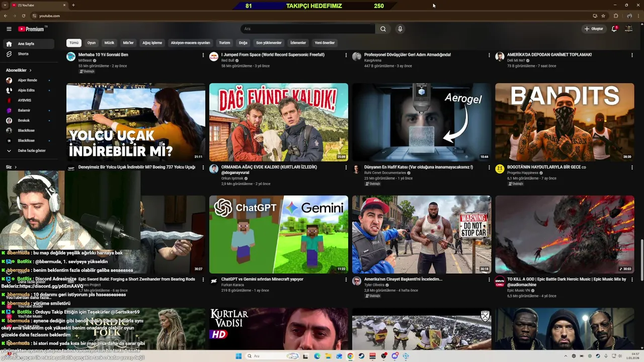Open Red Bull channel avatar
The image size is (644, 362).
(x=214, y=56)
